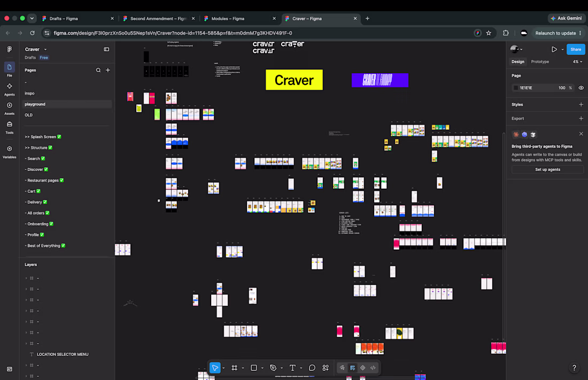
Task: Open the Actions tool in the toolbar
Action: point(326,368)
